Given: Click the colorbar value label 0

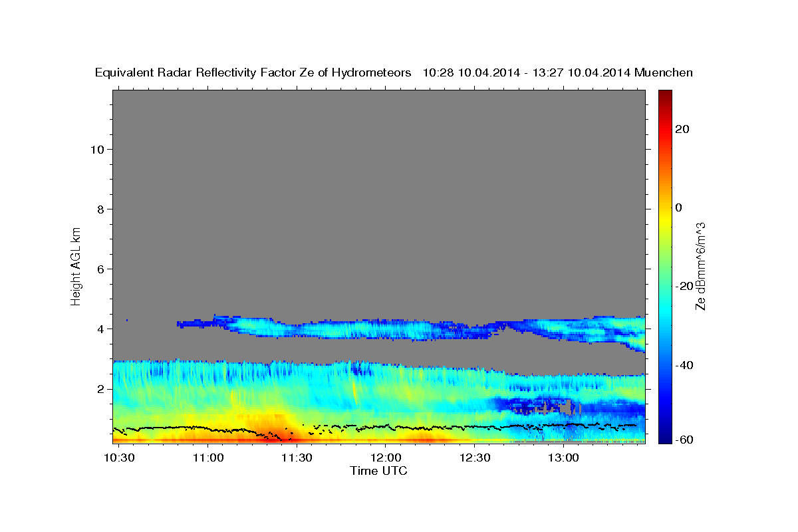Looking at the screenshot, I should point(679,207).
